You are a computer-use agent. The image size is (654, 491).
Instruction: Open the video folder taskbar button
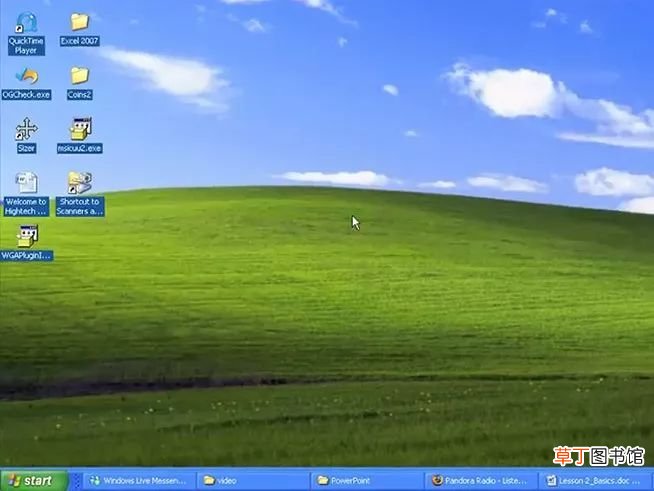(x=253, y=481)
